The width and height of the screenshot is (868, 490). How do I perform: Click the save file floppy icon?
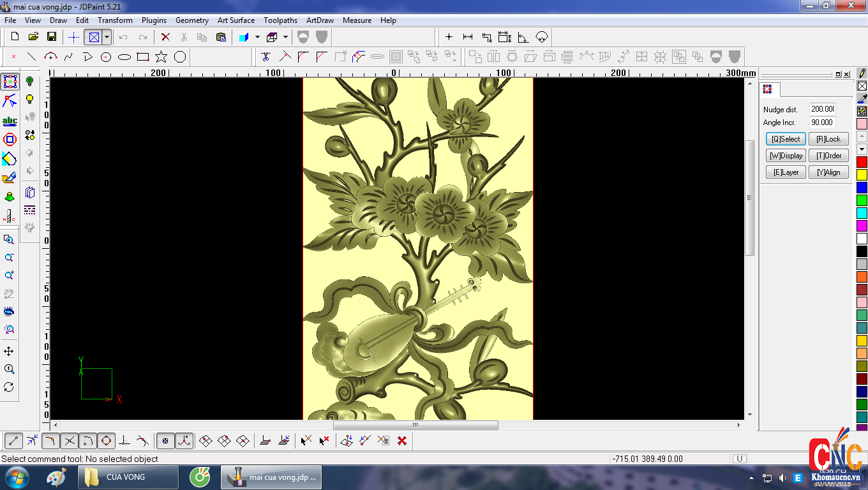coord(52,37)
